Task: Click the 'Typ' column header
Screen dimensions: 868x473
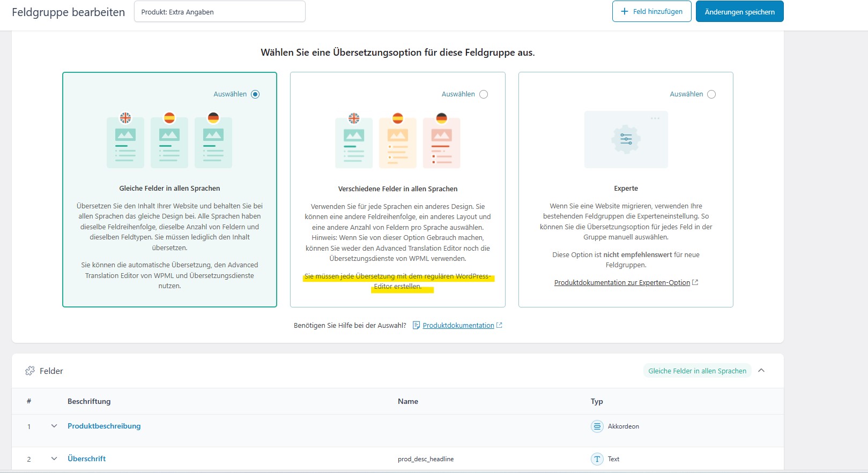Action: click(597, 401)
